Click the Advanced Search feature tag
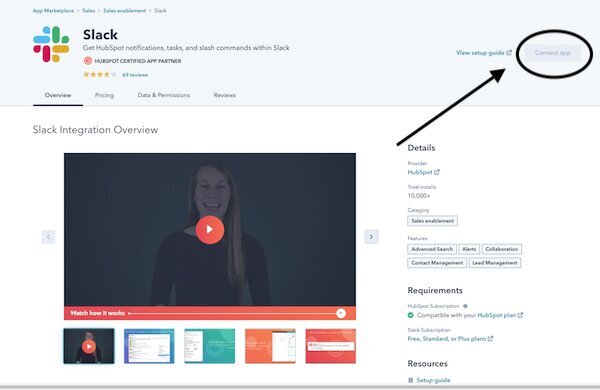This screenshot has height=390, width=600. tap(432, 249)
